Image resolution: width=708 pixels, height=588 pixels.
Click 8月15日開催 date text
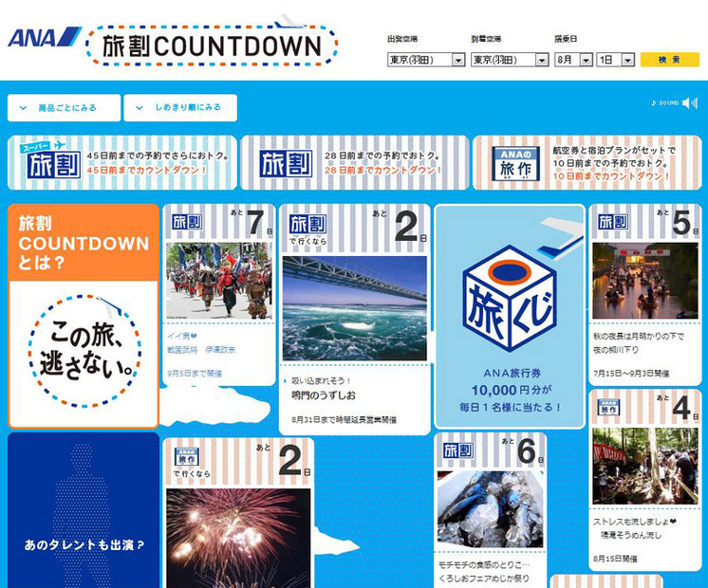(x=615, y=559)
